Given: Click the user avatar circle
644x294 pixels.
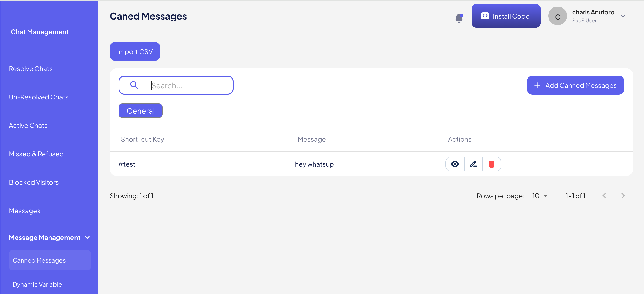Looking at the screenshot, I should (557, 16).
